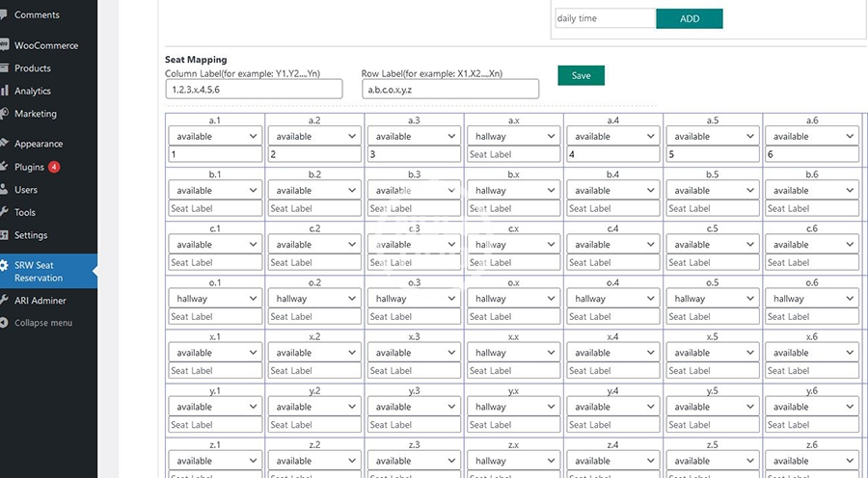The width and height of the screenshot is (868, 478).
Task: Click the Appearance brush icon
Action: pyautogui.click(x=5, y=144)
